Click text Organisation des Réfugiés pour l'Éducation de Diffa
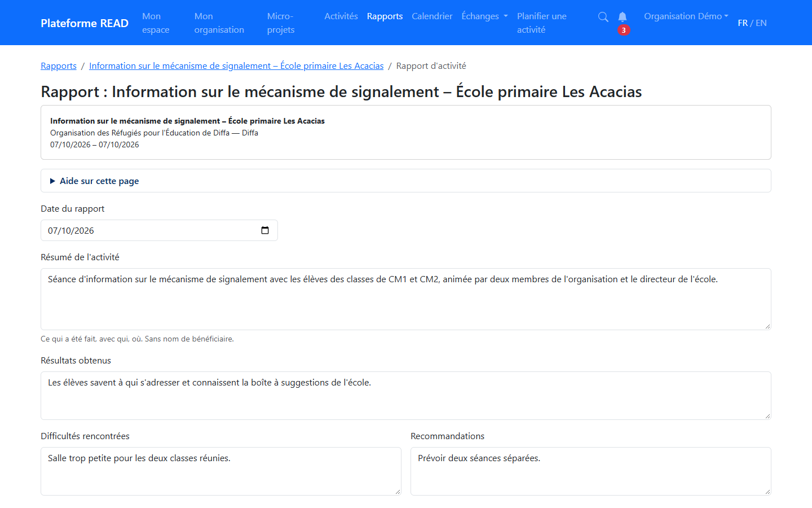The height and width of the screenshot is (508, 812). (x=140, y=133)
